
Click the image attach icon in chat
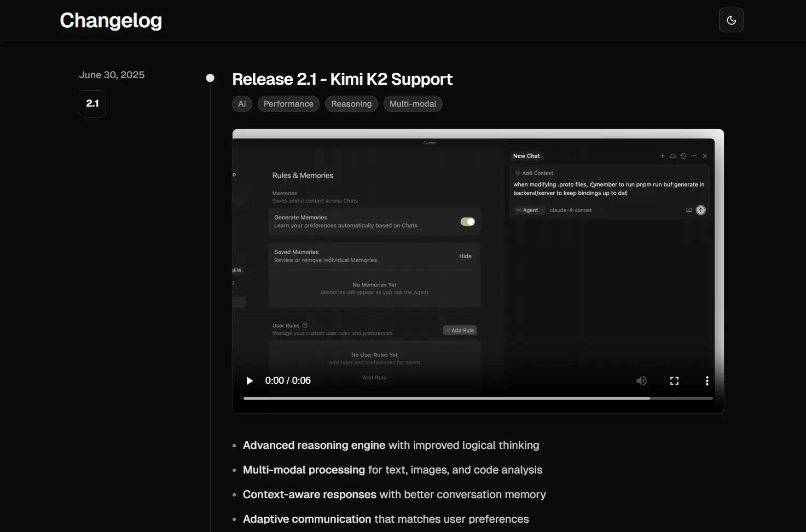[689, 210]
